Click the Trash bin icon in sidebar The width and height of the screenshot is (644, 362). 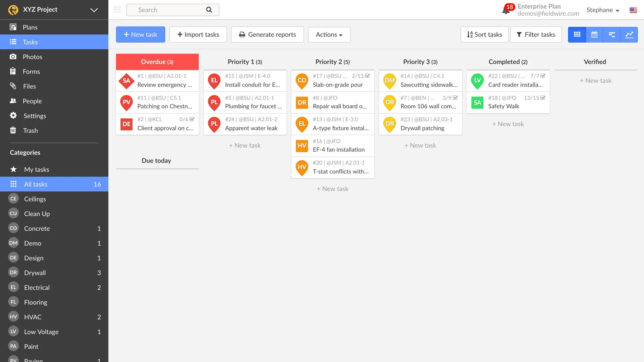tap(13, 130)
